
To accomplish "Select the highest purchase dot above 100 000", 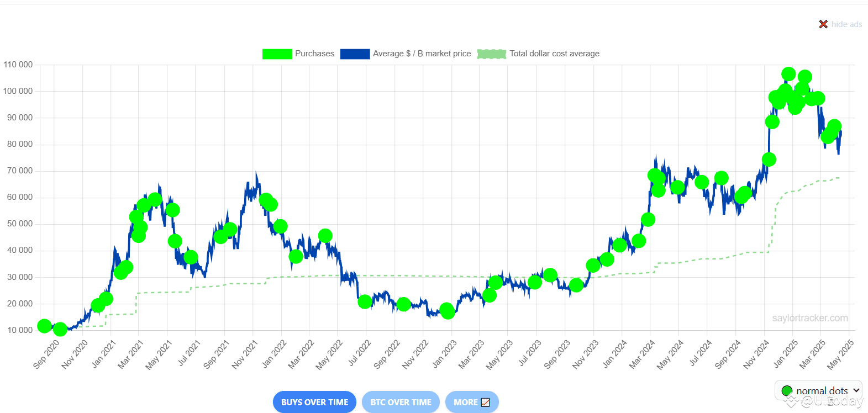I will tap(788, 74).
